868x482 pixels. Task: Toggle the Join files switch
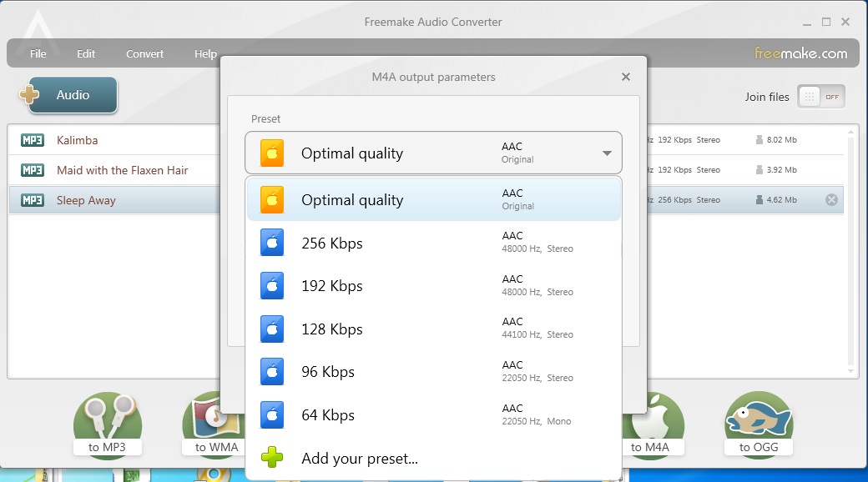821,97
